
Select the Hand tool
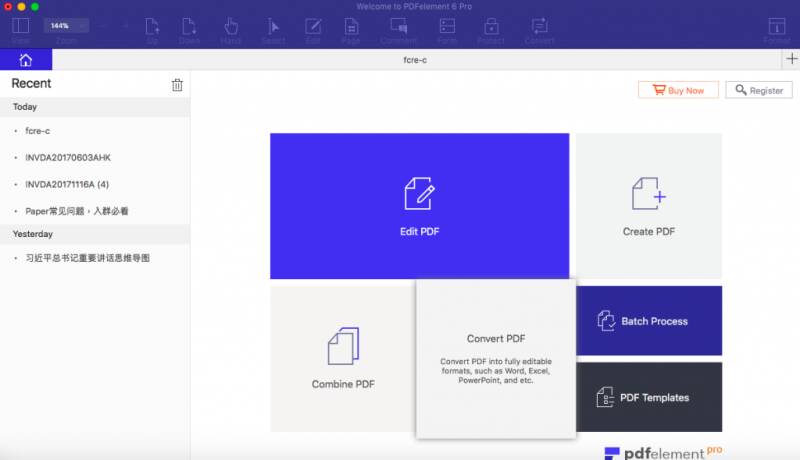pyautogui.click(x=231, y=27)
